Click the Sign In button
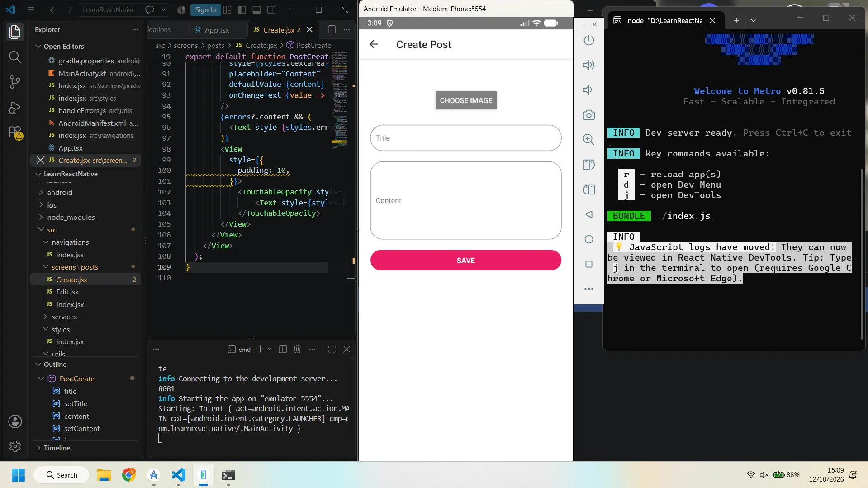Image resolution: width=868 pixels, height=488 pixels. [205, 9]
